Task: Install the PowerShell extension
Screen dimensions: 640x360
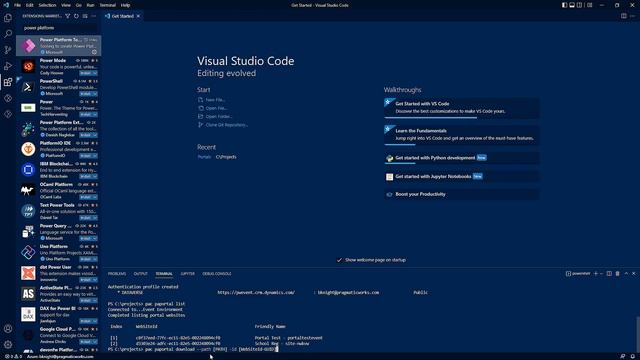Action: [x=85, y=94]
